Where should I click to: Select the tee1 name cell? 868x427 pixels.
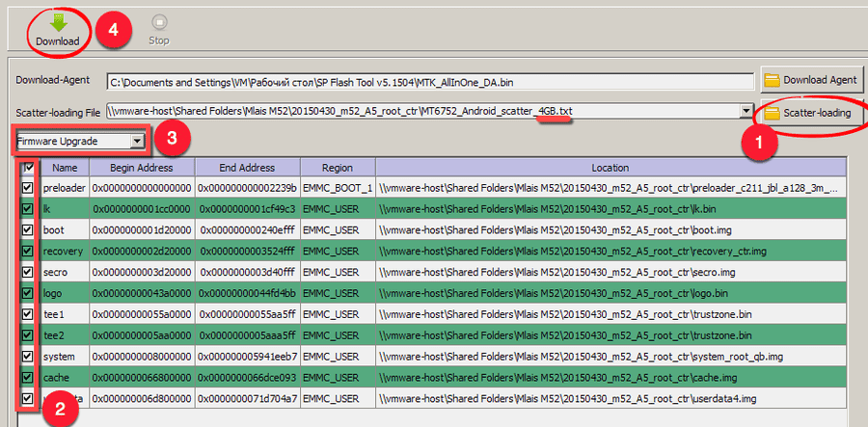(x=65, y=314)
